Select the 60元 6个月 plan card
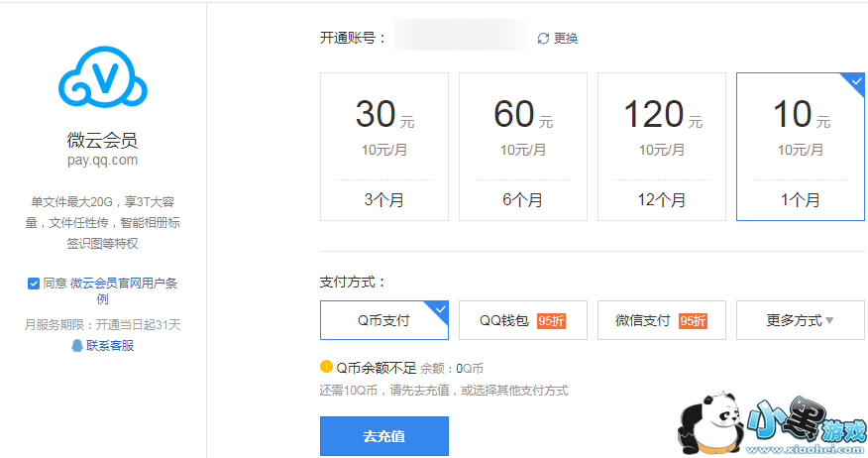 pos(522,147)
